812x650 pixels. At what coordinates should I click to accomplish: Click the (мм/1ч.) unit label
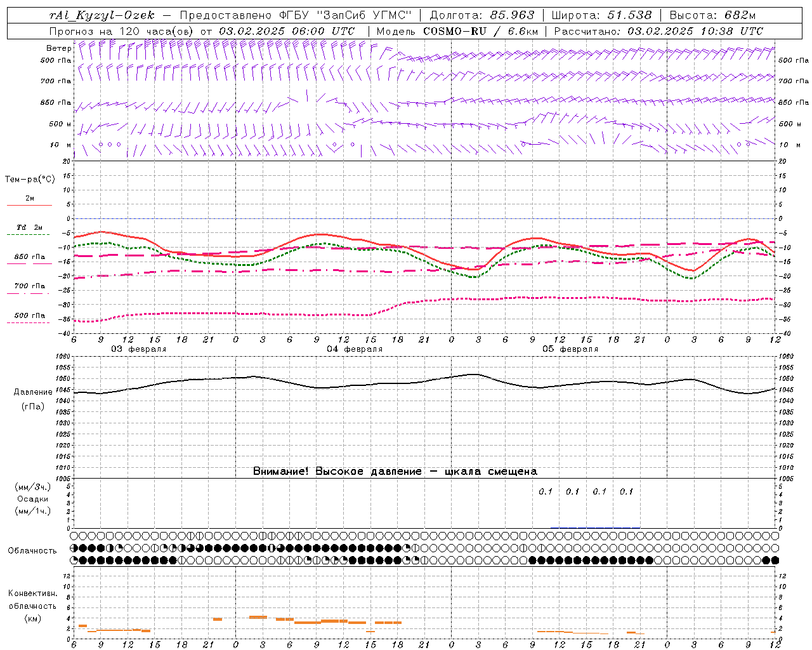[x=33, y=511]
